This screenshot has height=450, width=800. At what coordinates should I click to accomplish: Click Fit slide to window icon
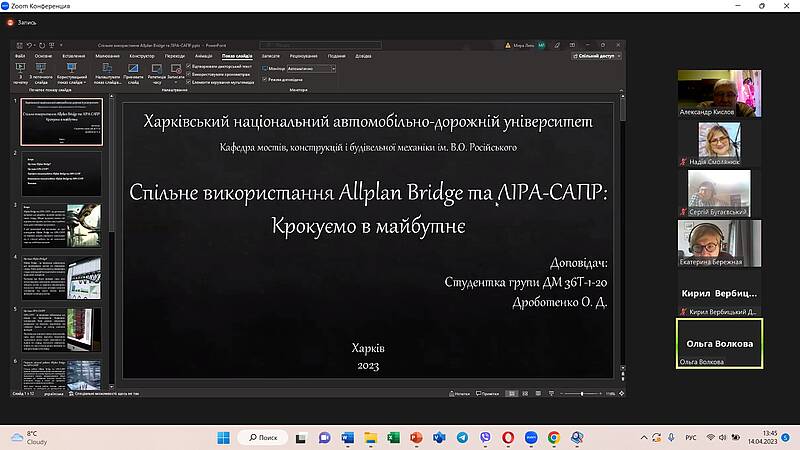click(x=621, y=394)
